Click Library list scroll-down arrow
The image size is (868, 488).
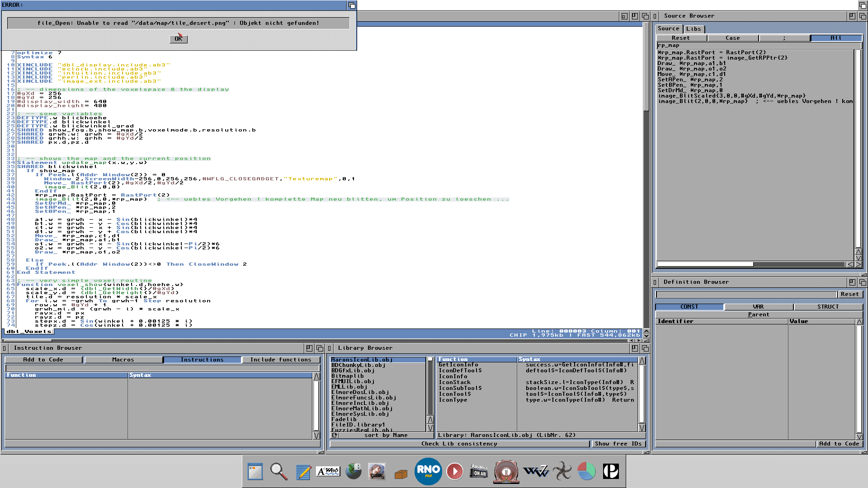point(430,428)
